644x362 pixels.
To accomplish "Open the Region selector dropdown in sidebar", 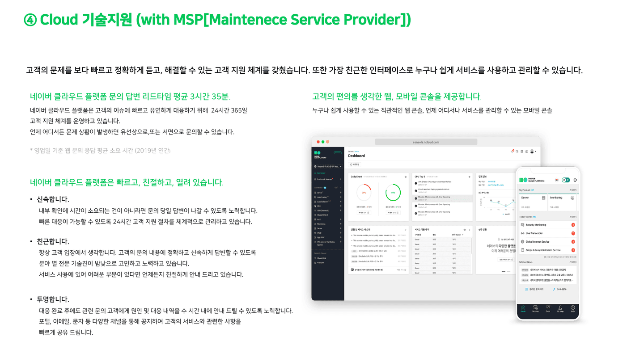I will click(x=328, y=167).
